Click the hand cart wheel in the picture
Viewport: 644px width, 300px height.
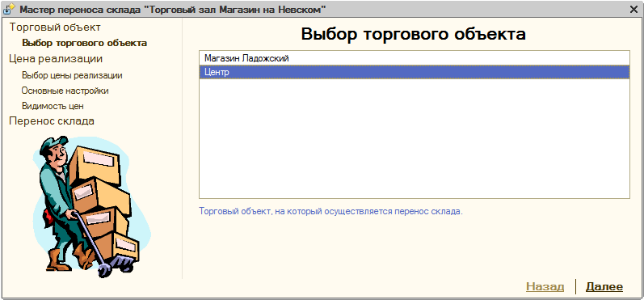pos(104,270)
